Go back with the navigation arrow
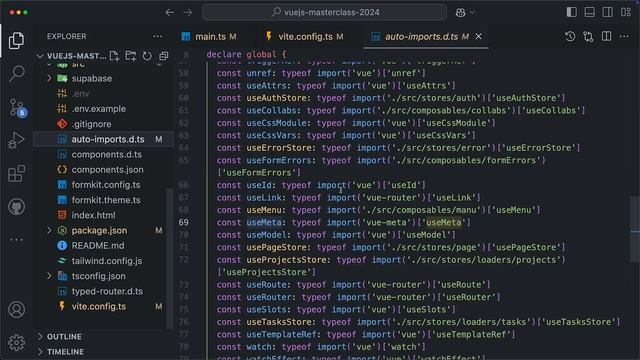This screenshot has width=640, height=360. coord(170,13)
